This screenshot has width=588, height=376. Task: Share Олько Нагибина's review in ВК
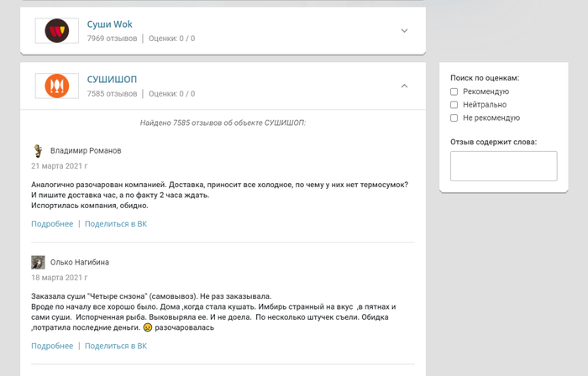(116, 346)
